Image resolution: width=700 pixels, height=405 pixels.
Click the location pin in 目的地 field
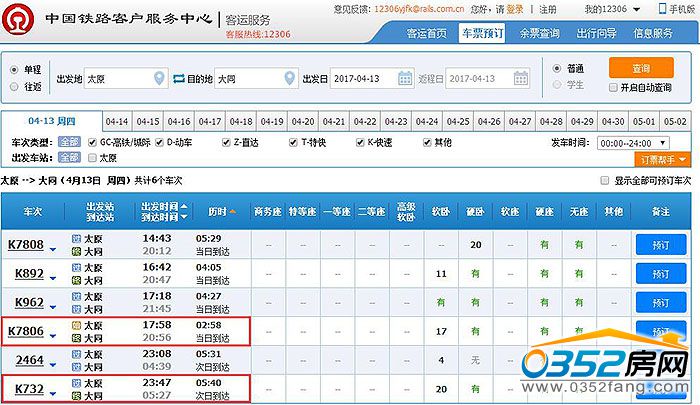click(290, 78)
